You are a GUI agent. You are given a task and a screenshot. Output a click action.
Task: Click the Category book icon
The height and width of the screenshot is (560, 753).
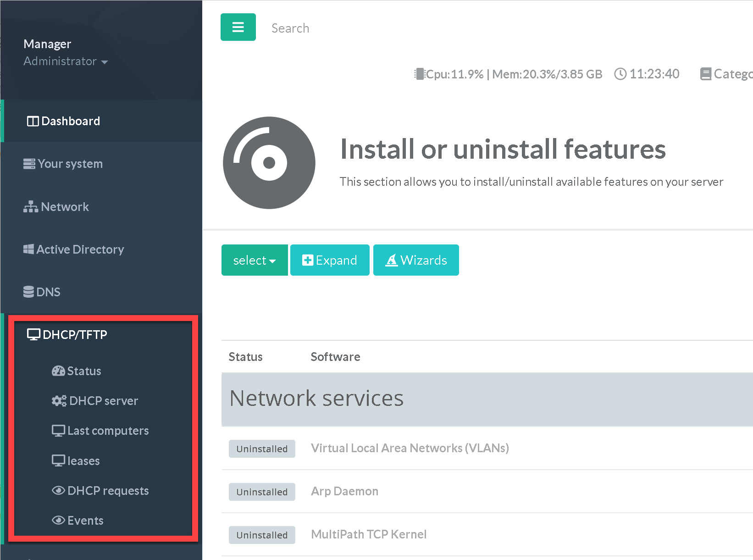click(x=706, y=74)
